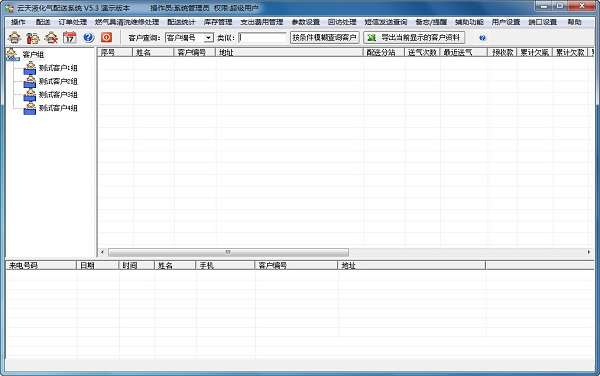Screen dimensions: 600x376
Task: Click the customer query text input field
Action: pyautogui.click(x=262, y=37)
